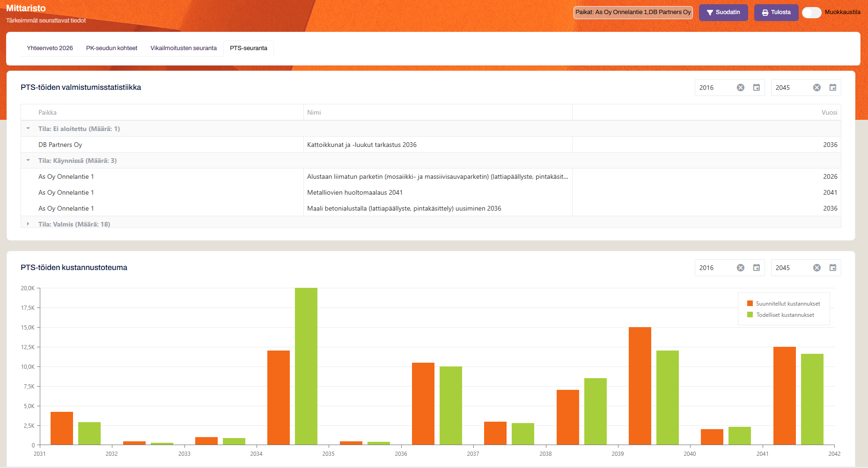
Task: Clear the 2045 end year in cost chart
Action: pyautogui.click(x=817, y=268)
